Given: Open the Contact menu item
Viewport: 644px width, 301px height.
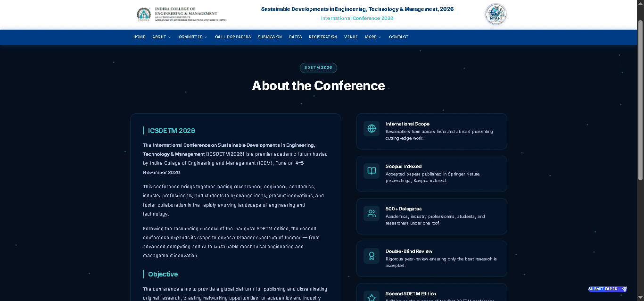Looking at the screenshot, I should point(398,37).
